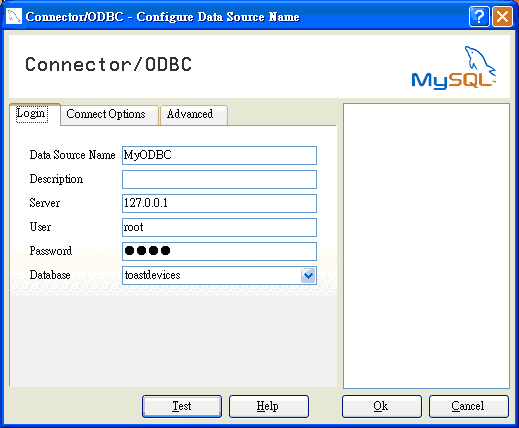Click the User field containing root

[x=219, y=227]
